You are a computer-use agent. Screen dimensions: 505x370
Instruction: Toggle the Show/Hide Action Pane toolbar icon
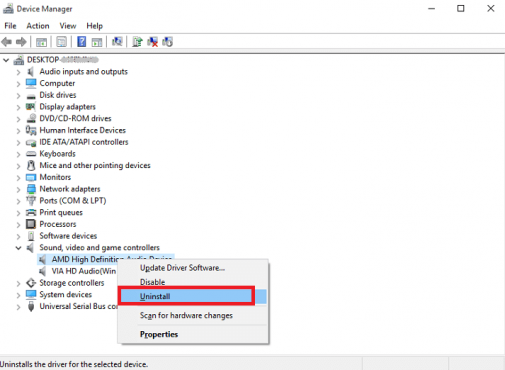[x=97, y=42]
